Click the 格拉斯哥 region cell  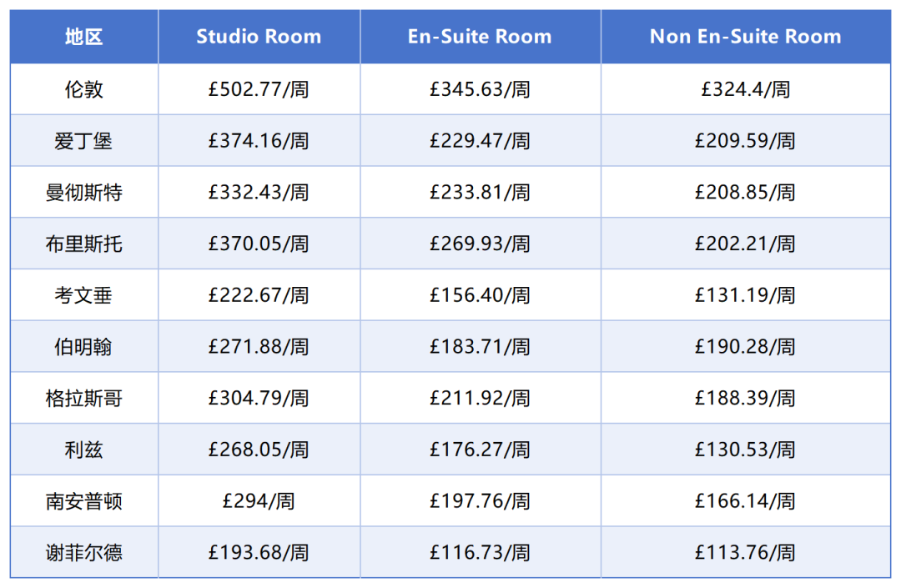(84, 399)
